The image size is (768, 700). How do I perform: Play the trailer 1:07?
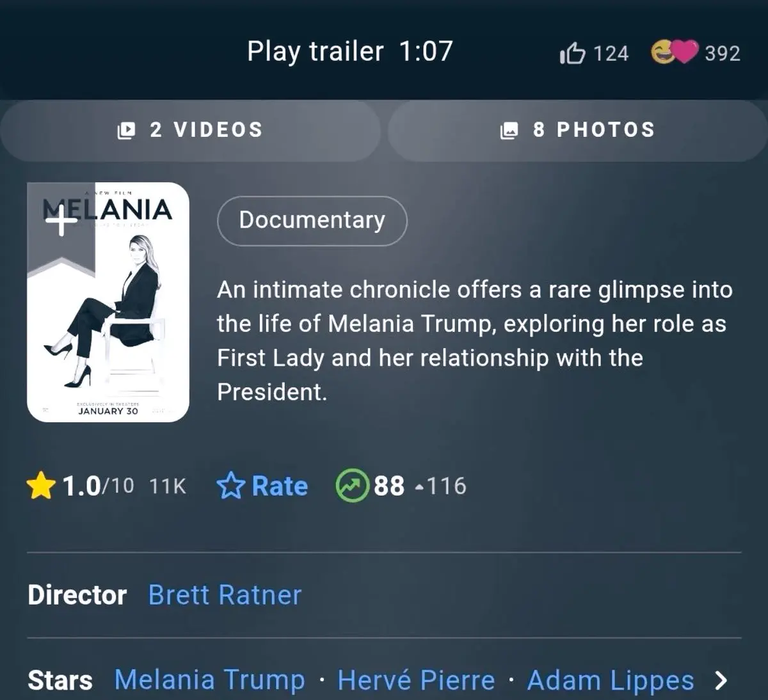(350, 51)
